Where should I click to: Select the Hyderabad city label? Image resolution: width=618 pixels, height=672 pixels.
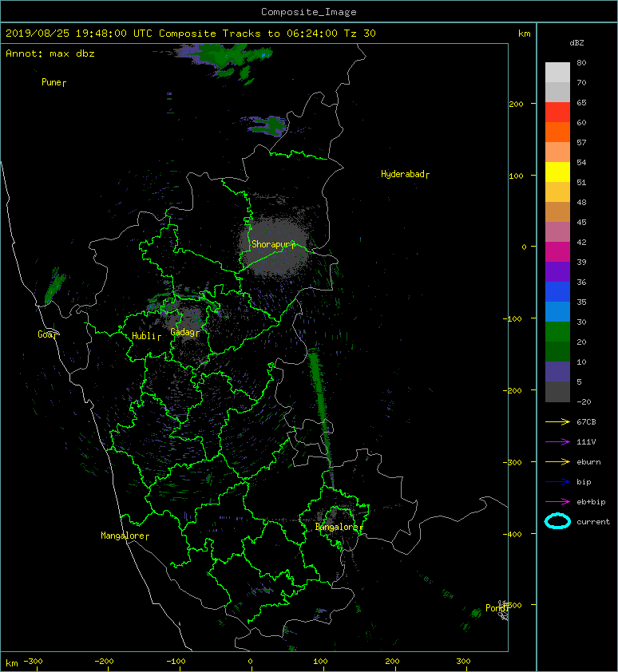point(405,174)
